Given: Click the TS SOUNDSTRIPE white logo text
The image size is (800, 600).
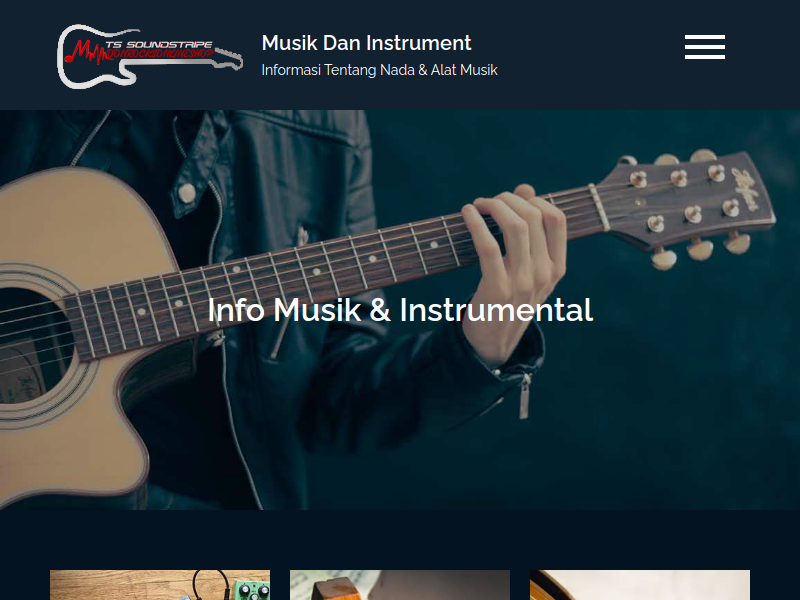Looking at the screenshot, I should click(x=159, y=44).
